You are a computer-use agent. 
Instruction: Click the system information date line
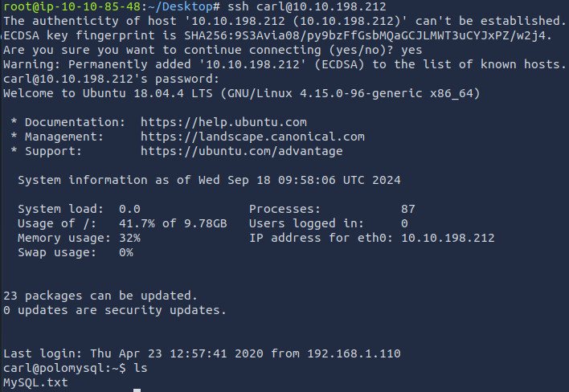pyautogui.click(x=209, y=180)
